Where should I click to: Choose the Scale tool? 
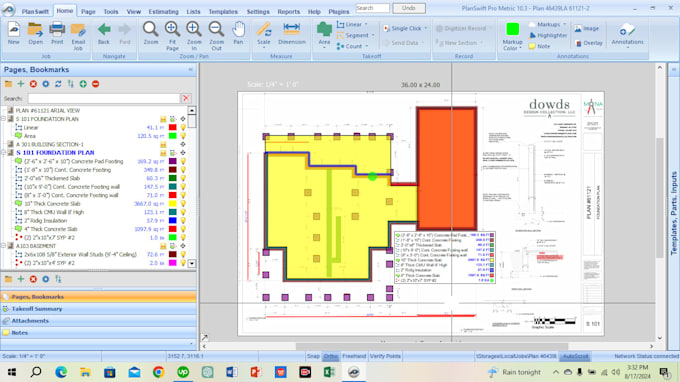click(264, 33)
